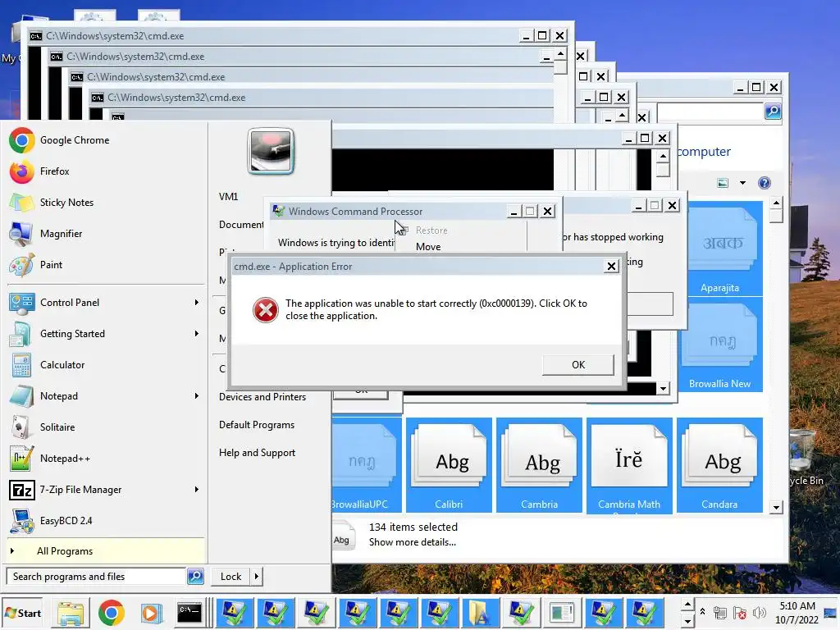The image size is (840, 630).
Task: Show hidden tray icons with the chevron
Action: click(x=702, y=612)
